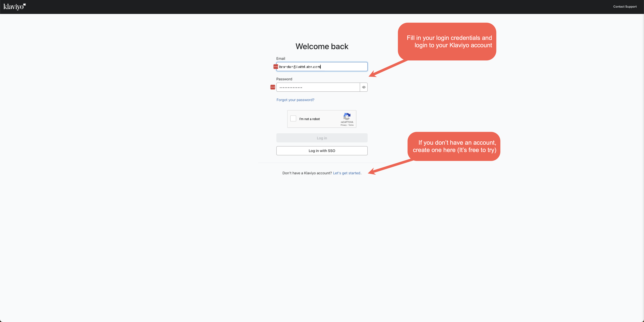644x322 pixels.
Task: Click the Log in button
Action: (x=322, y=138)
